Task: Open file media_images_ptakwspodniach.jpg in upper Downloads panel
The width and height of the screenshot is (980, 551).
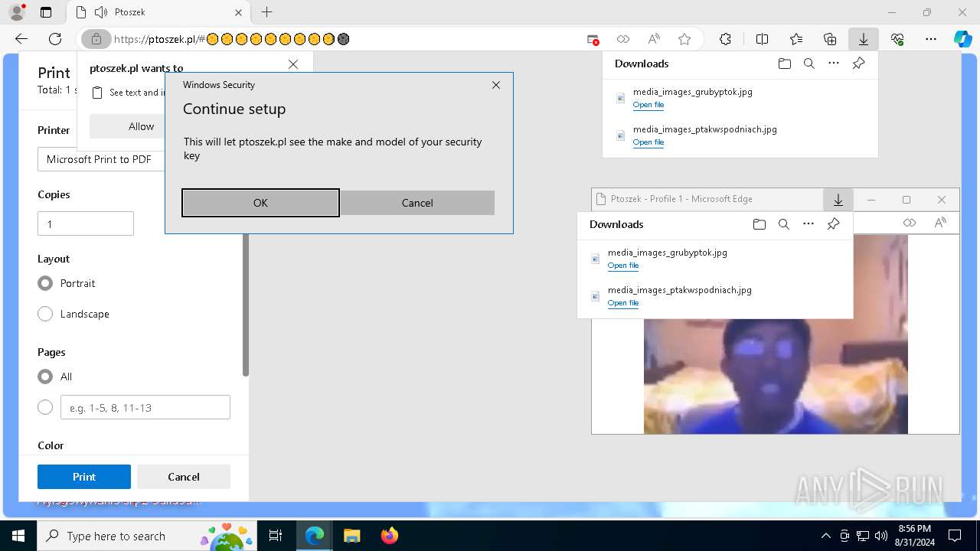Action: [x=648, y=142]
